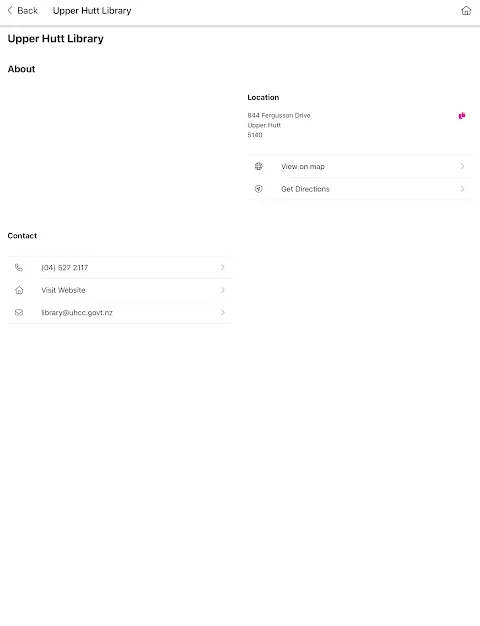Click the globe icon beside View on map
The width and height of the screenshot is (480, 626).
pos(259,166)
